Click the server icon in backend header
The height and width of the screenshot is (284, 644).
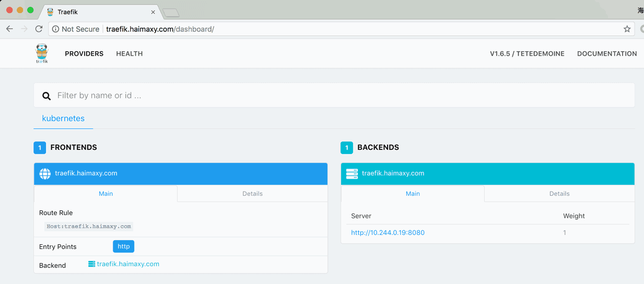[352, 173]
